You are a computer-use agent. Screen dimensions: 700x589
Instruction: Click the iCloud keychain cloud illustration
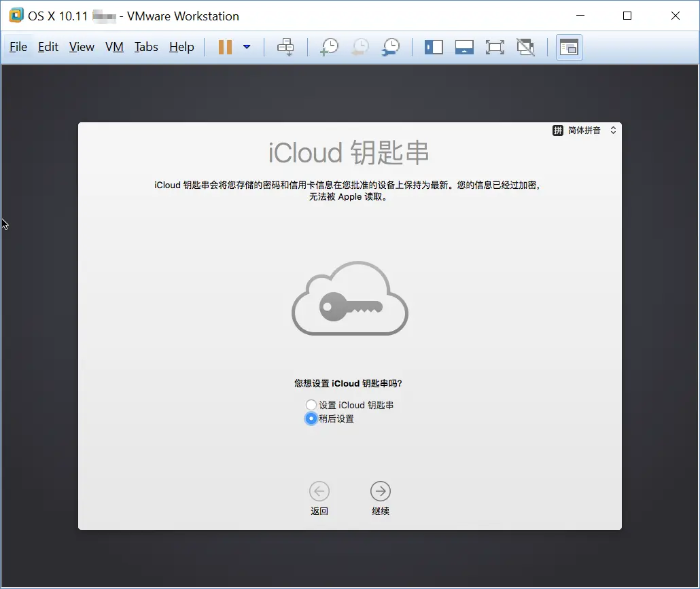coord(350,298)
